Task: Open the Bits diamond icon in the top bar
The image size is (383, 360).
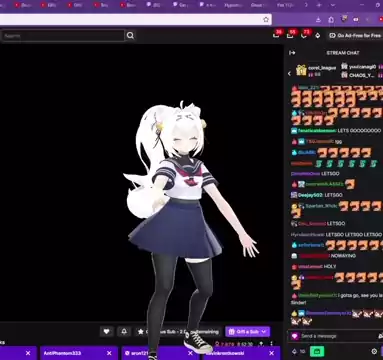Action: (318, 35)
